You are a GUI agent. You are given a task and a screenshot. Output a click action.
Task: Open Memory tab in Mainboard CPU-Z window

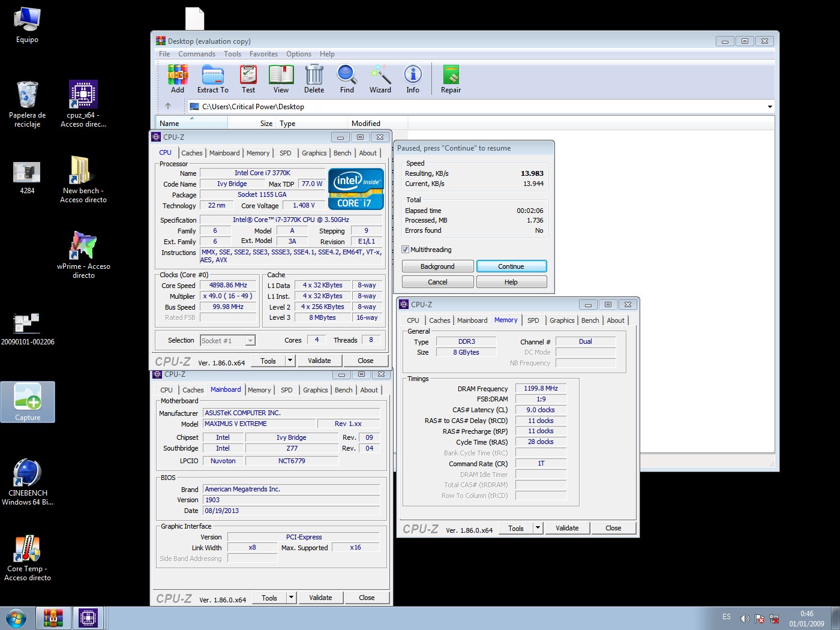(259, 390)
